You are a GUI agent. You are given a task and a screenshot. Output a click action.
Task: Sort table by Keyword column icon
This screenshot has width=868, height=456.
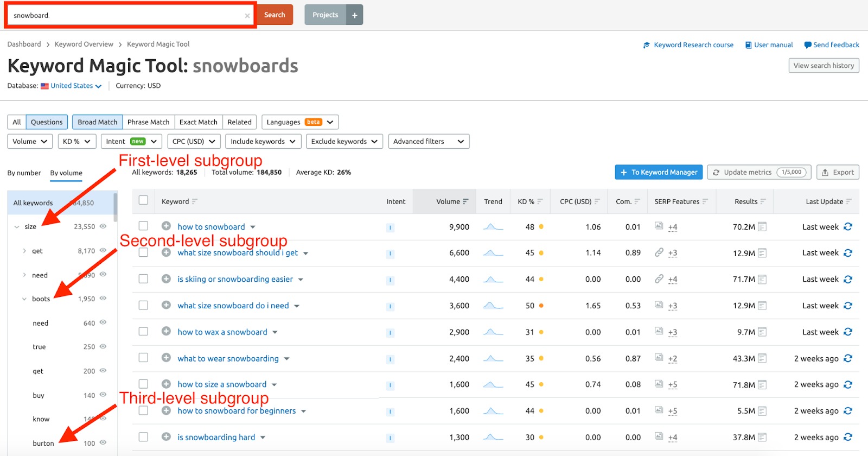click(195, 201)
